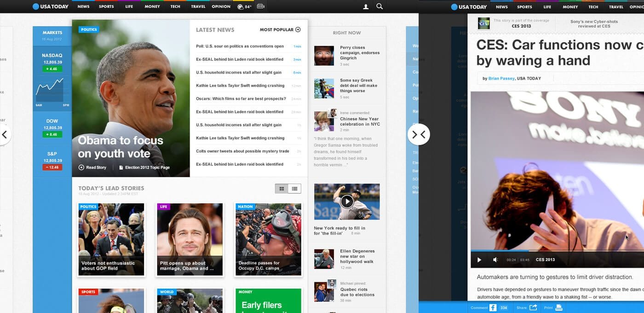Click the traffic camera icon in top bar

pyautogui.click(x=260, y=6)
